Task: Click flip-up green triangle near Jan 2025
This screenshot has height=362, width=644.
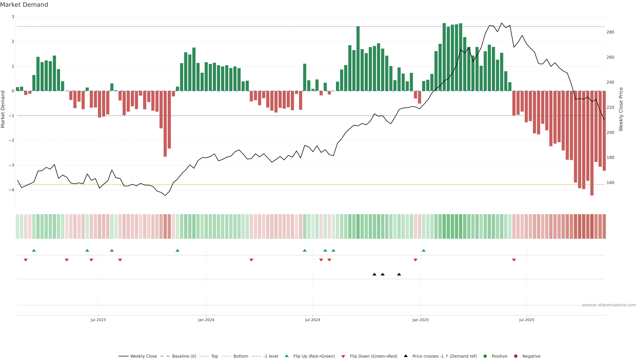Action: pyautogui.click(x=423, y=250)
